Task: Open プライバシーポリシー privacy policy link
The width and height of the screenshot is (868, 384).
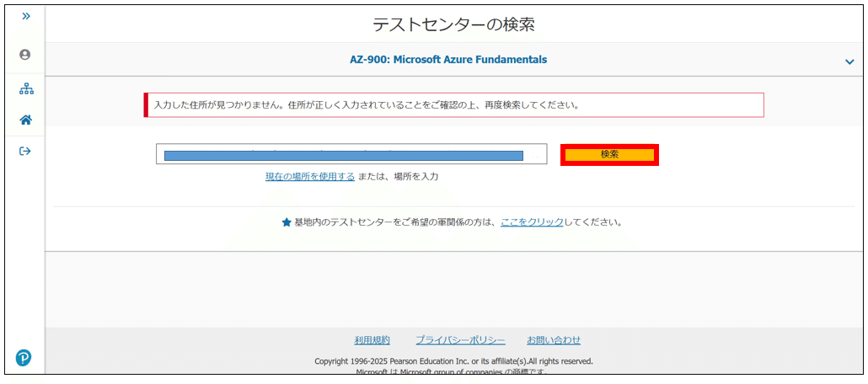Action: point(461,339)
